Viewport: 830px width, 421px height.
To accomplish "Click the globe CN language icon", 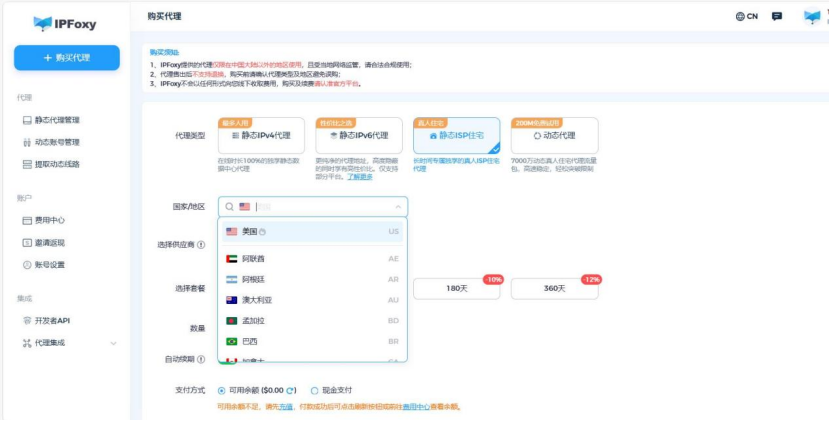I will pyautogui.click(x=746, y=17).
